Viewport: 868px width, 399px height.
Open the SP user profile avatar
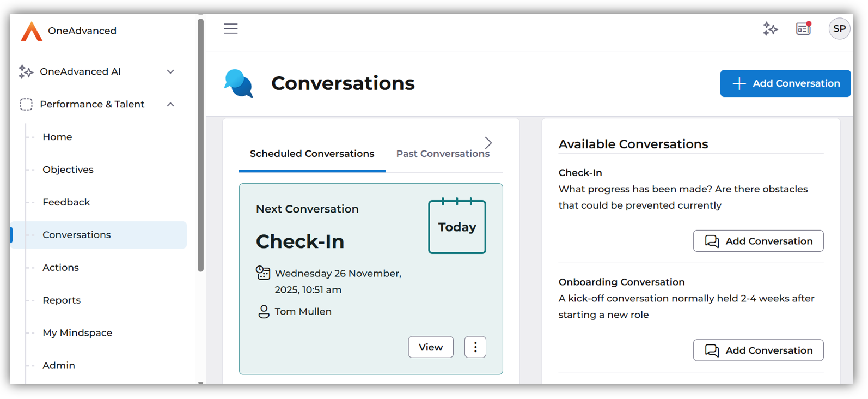(839, 29)
